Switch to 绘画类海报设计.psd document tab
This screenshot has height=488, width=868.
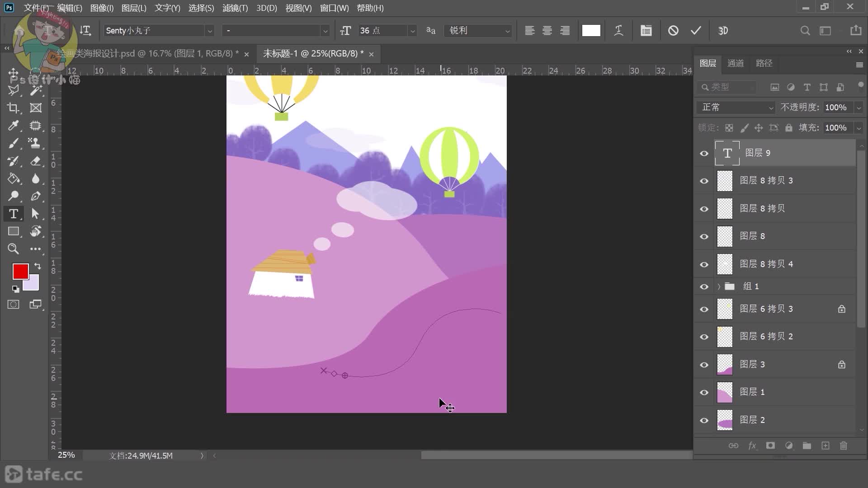coord(149,54)
